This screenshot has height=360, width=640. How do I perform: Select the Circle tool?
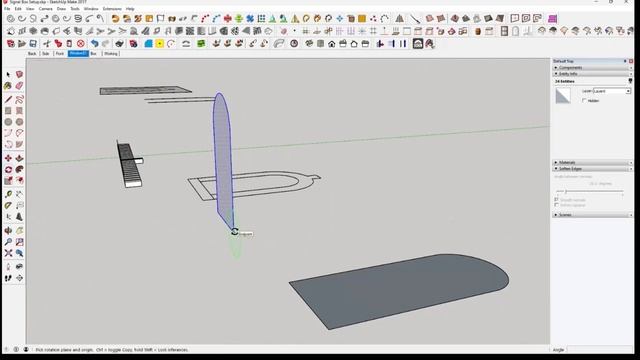[8, 122]
